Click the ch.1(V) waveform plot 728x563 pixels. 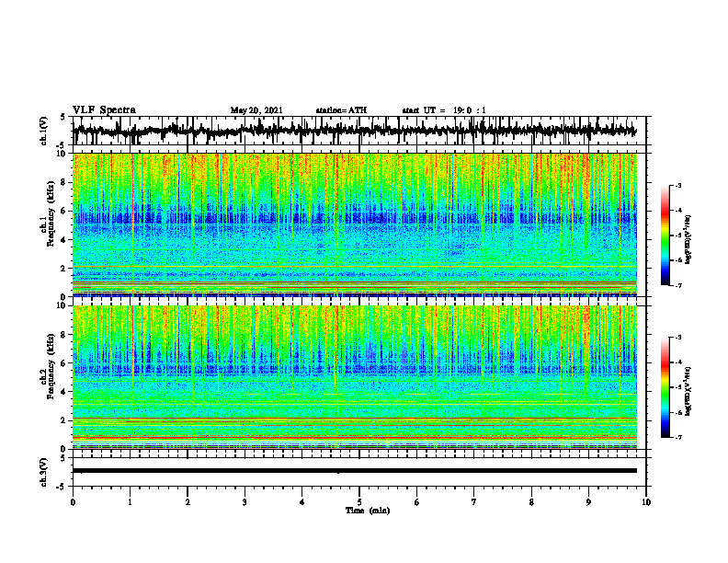click(x=359, y=131)
